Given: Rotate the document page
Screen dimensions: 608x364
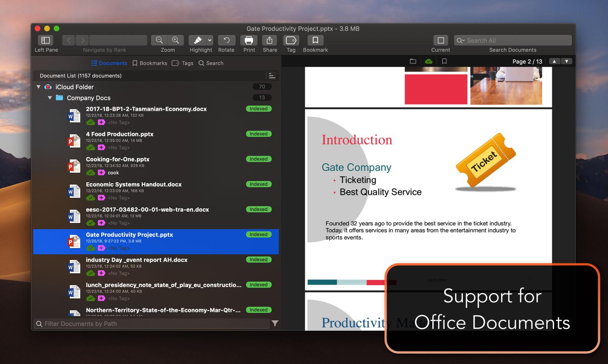Looking at the screenshot, I should coord(226,40).
